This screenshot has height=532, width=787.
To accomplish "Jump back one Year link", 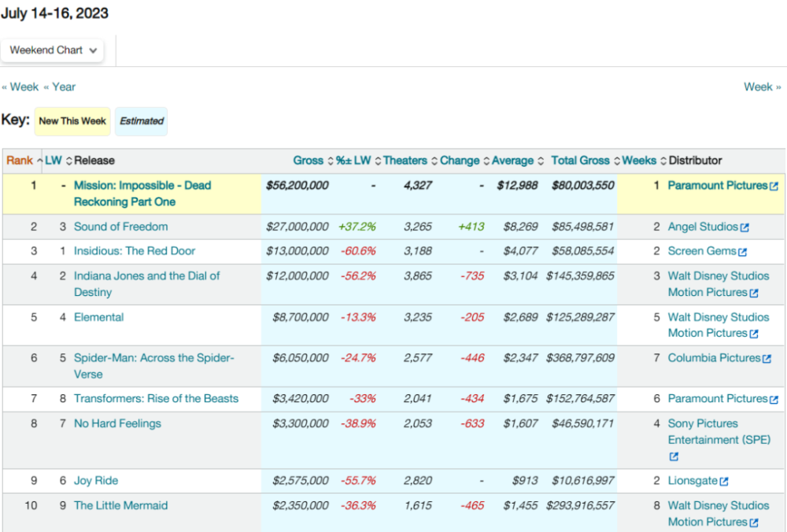I will click(x=60, y=87).
